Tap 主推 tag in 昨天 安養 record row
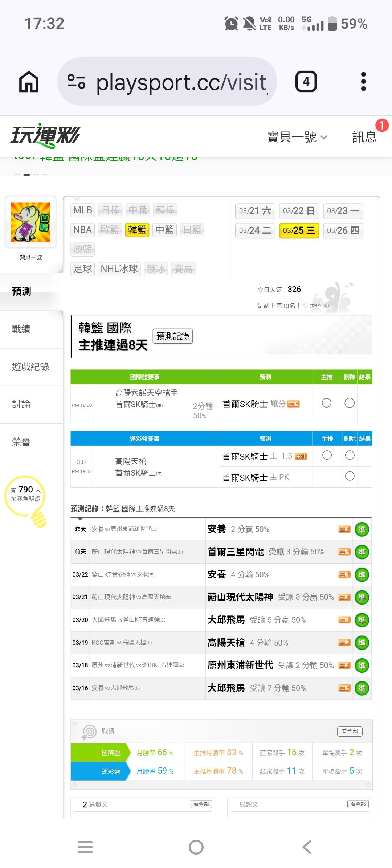The width and height of the screenshot is (392, 868). pos(344,529)
